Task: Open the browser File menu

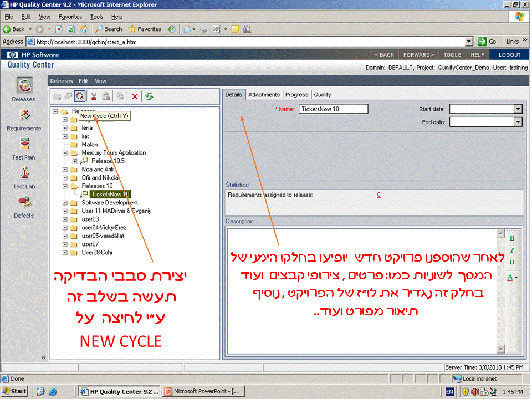Action: [x=9, y=17]
